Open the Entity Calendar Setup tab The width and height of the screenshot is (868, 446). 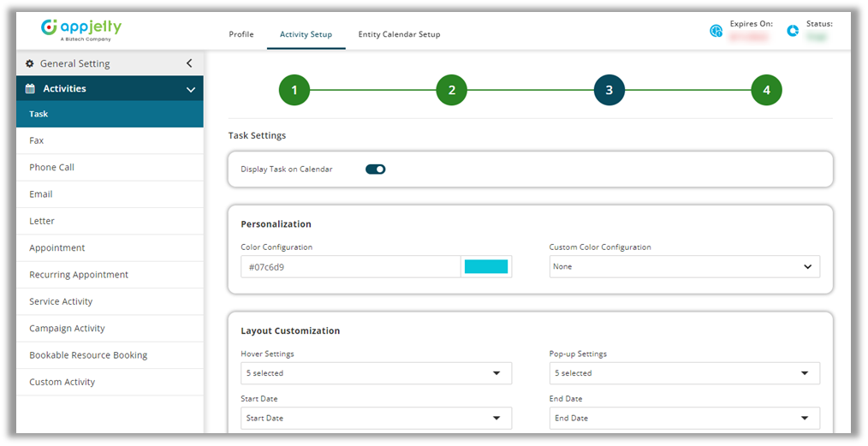click(399, 34)
